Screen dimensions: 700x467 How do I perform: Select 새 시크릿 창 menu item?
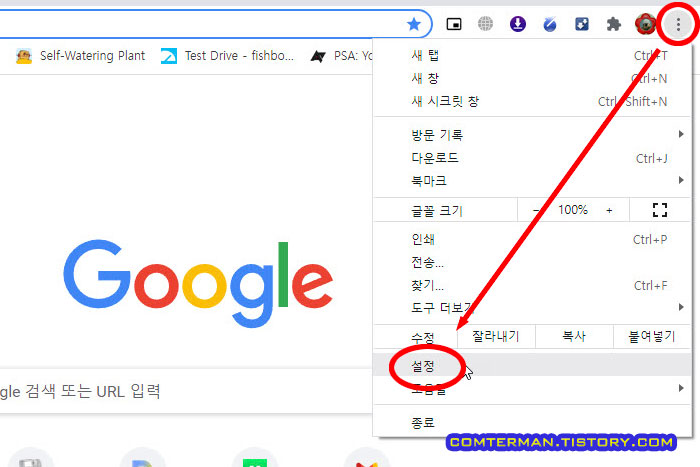point(532,101)
